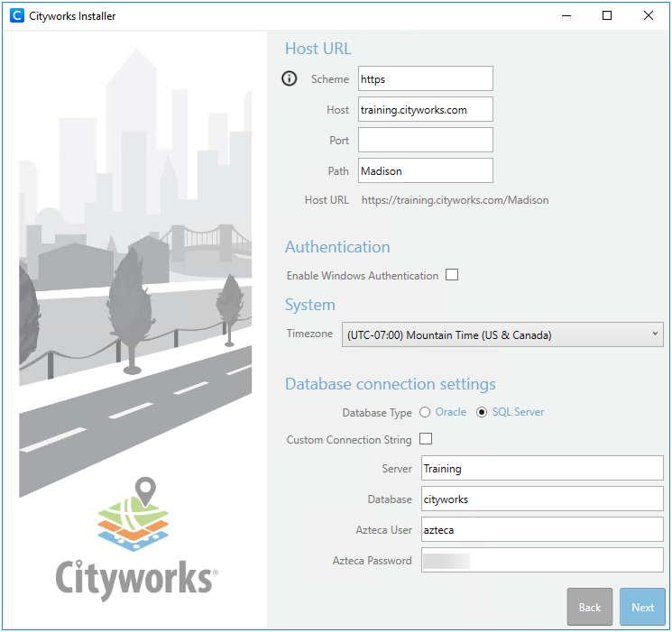Viewport: 672px width, 632px height.
Task: Select the Database field with cityworks
Action: 542,499
